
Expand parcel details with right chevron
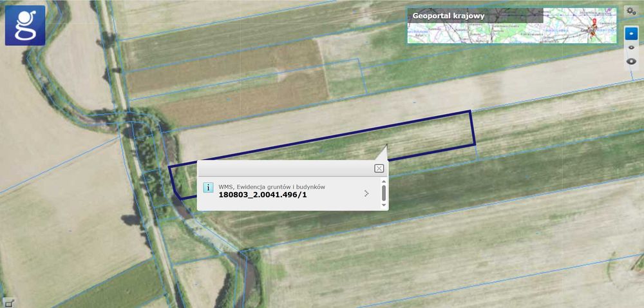[x=366, y=193]
